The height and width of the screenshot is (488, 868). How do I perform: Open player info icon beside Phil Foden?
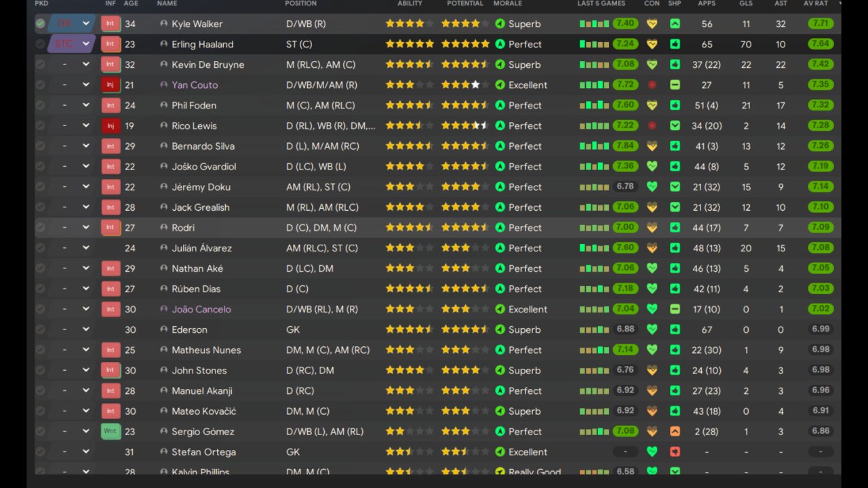pos(163,105)
